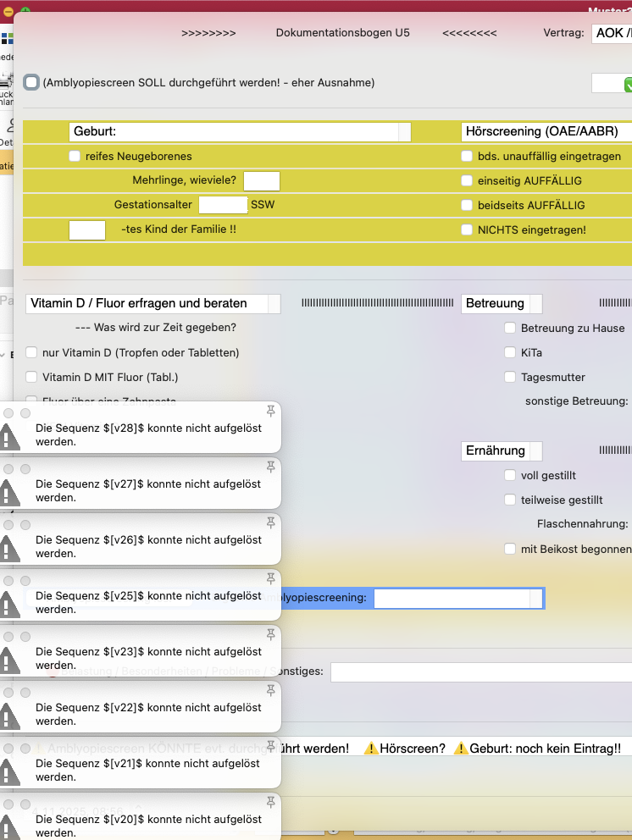
Task: Pin the v23 sequence error notification
Action: coord(271,634)
